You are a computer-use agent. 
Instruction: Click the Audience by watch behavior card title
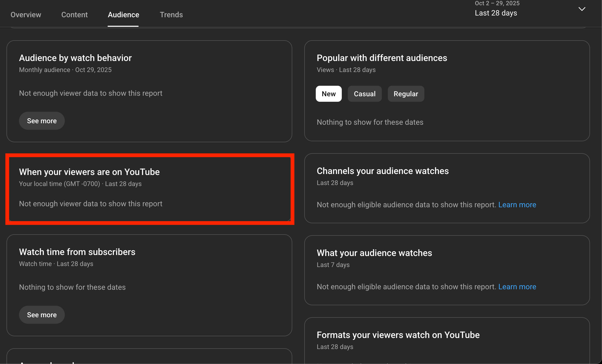(75, 58)
